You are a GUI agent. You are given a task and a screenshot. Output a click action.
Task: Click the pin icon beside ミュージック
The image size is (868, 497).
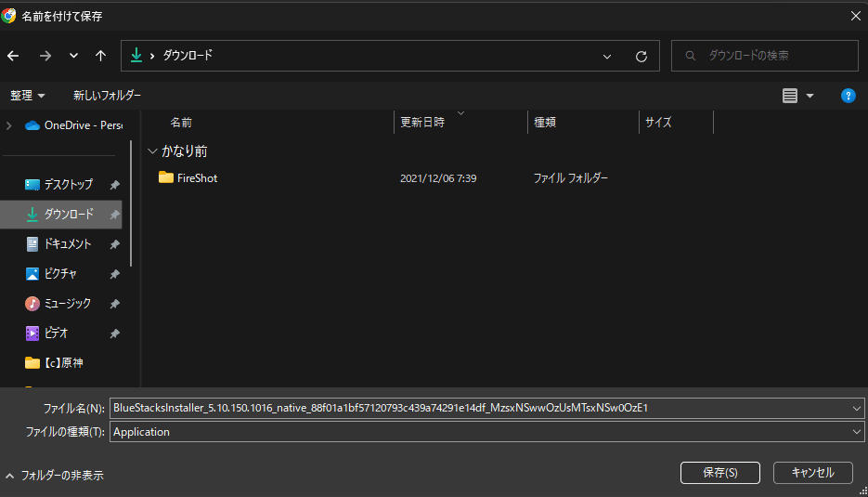114,304
